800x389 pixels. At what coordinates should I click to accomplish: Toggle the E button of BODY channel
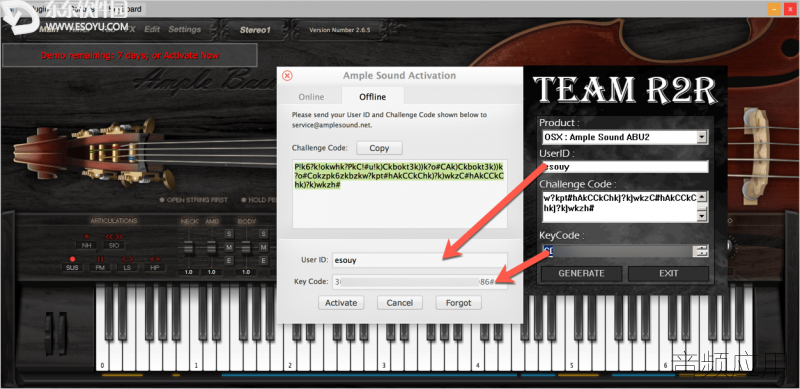[x=263, y=261]
